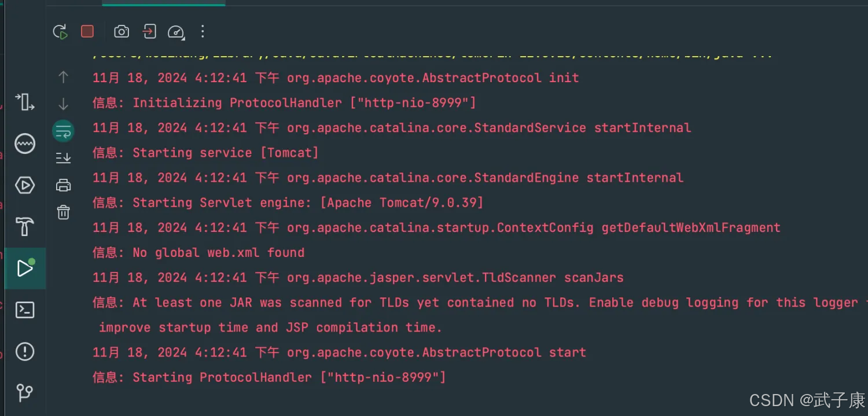Viewport: 868px width, 416px height.
Task: Jump up the stack trace with up arrow
Action: pos(64,77)
